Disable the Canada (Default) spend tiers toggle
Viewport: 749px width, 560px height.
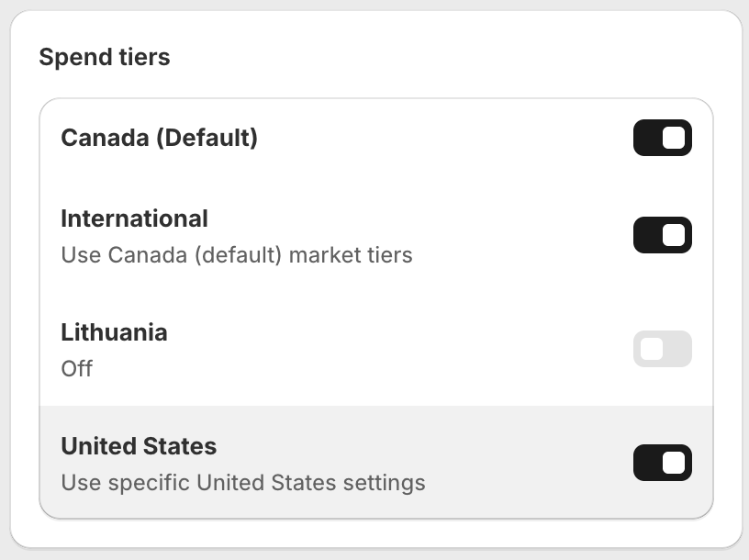[x=662, y=138]
